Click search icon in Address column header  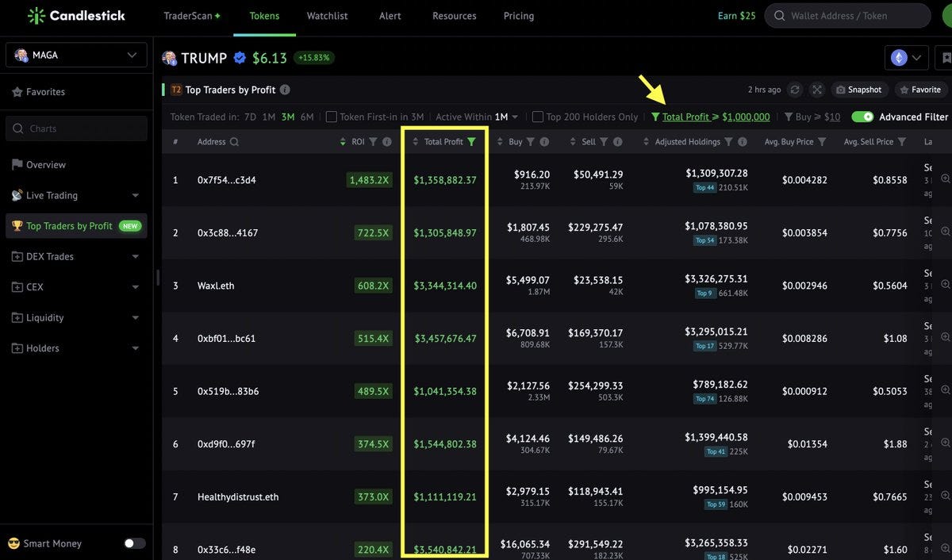point(233,142)
